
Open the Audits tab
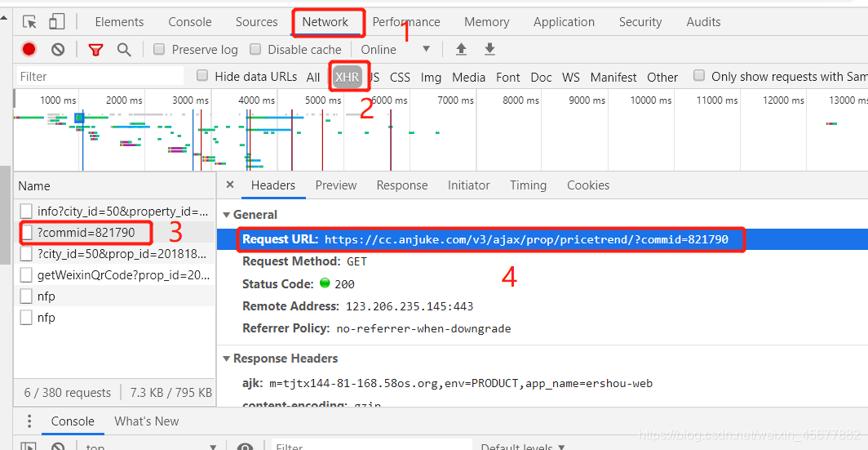(703, 22)
